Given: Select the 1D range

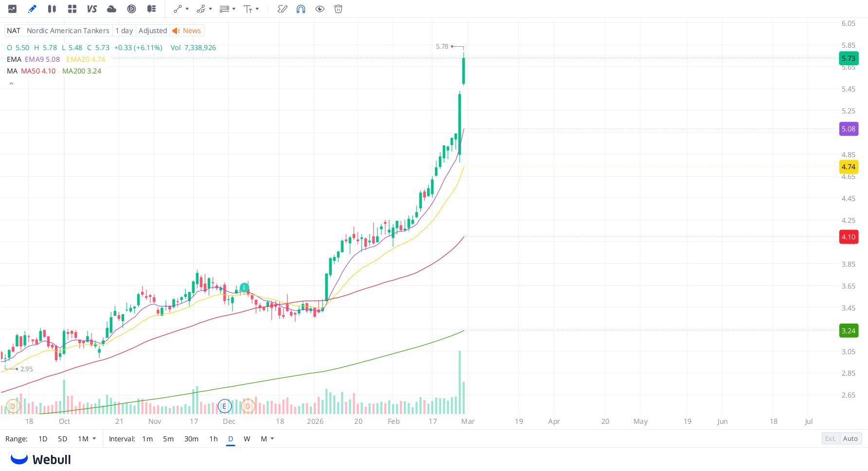Looking at the screenshot, I should pyautogui.click(x=43, y=439).
